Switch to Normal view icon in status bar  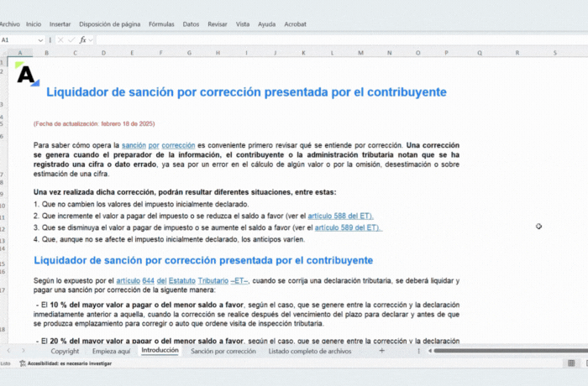click(x=571, y=363)
